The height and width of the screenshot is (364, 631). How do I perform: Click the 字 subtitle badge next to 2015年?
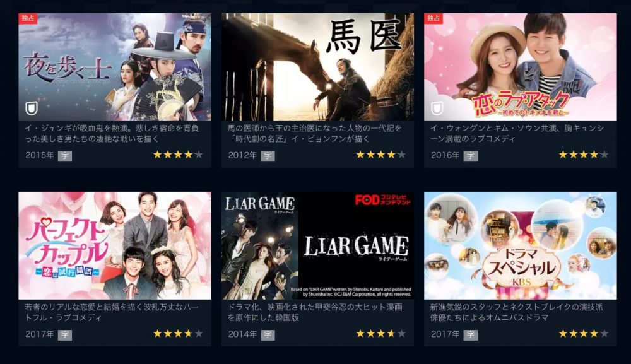pos(65,156)
